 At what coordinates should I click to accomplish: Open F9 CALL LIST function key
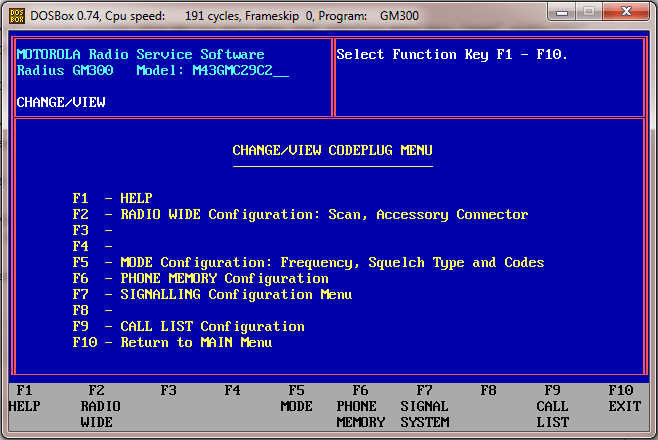(x=552, y=406)
